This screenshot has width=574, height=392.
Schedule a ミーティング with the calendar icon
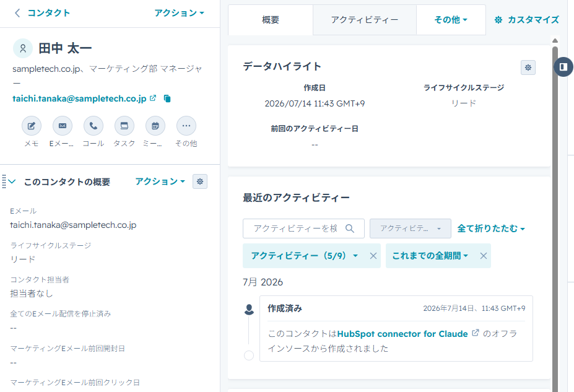pos(155,126)
